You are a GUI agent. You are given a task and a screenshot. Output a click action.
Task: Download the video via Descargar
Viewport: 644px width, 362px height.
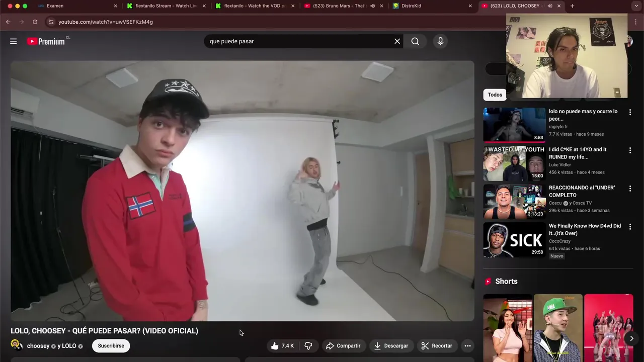point(391,346)
